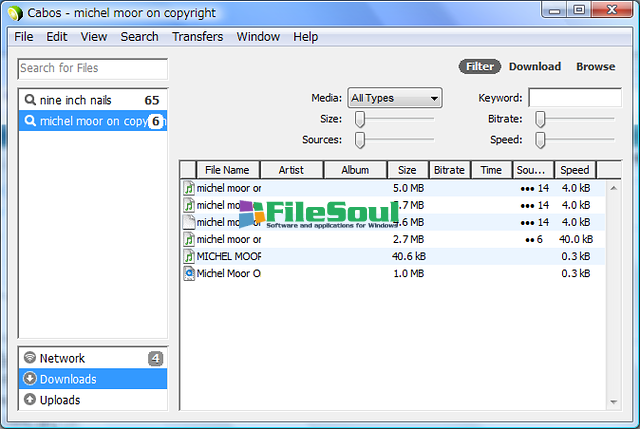This screenshot has height=429, width=640.
Task: Click the Uploads arrow icon
Action: click(30, 400)
